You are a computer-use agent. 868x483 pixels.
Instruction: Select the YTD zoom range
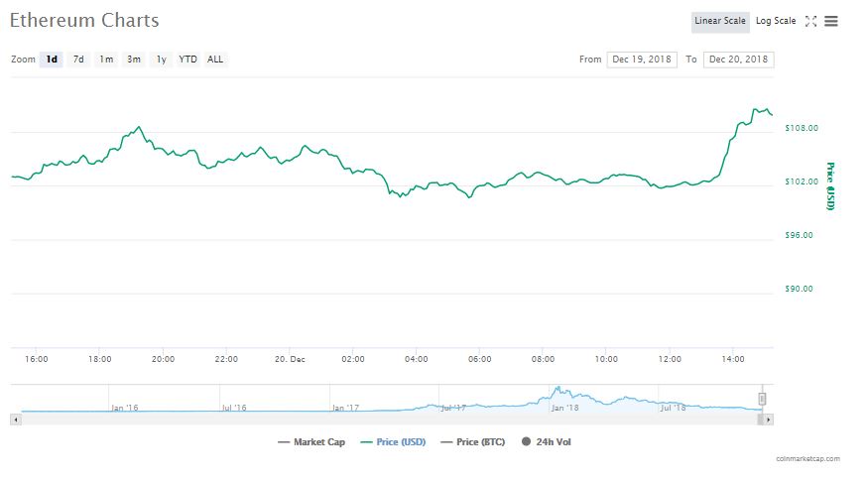[187, 60]
